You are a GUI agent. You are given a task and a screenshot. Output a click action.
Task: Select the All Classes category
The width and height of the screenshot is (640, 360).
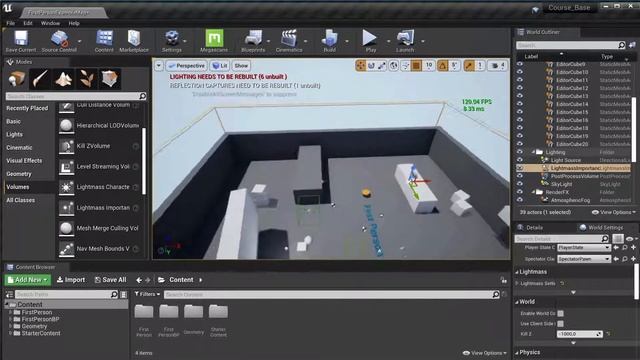coord(21,200)
